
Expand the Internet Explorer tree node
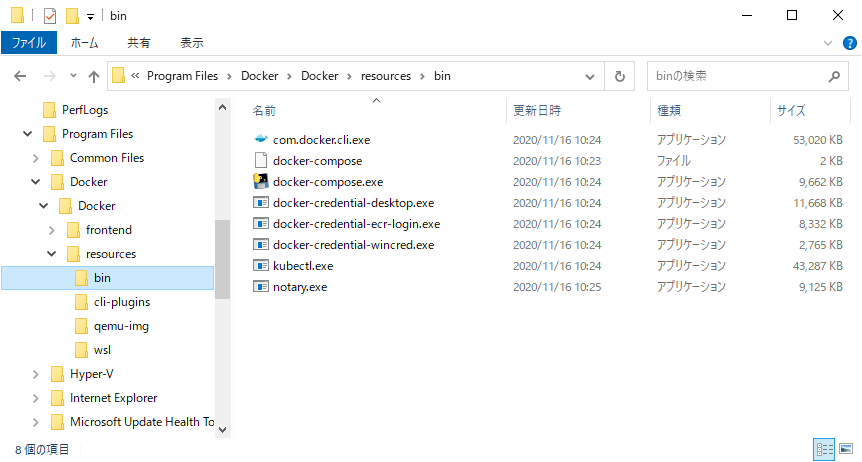click(x=36, y=398)
